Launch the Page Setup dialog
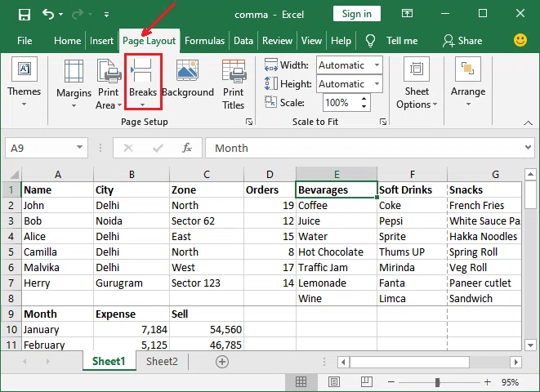Image resolution: width=540 pixels, height=392 pixels. (x=249, y=122)
